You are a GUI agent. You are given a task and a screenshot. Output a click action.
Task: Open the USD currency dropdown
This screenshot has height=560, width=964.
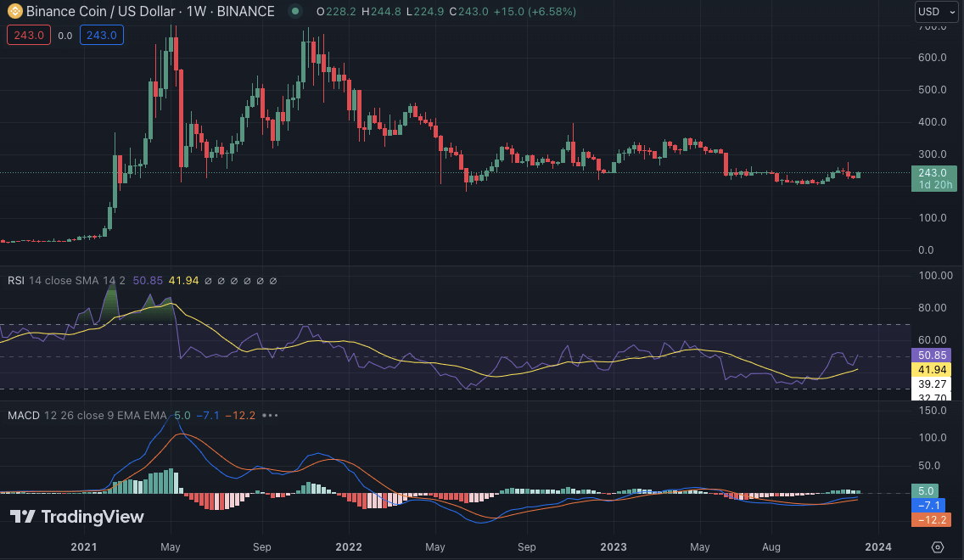point(936,12)
